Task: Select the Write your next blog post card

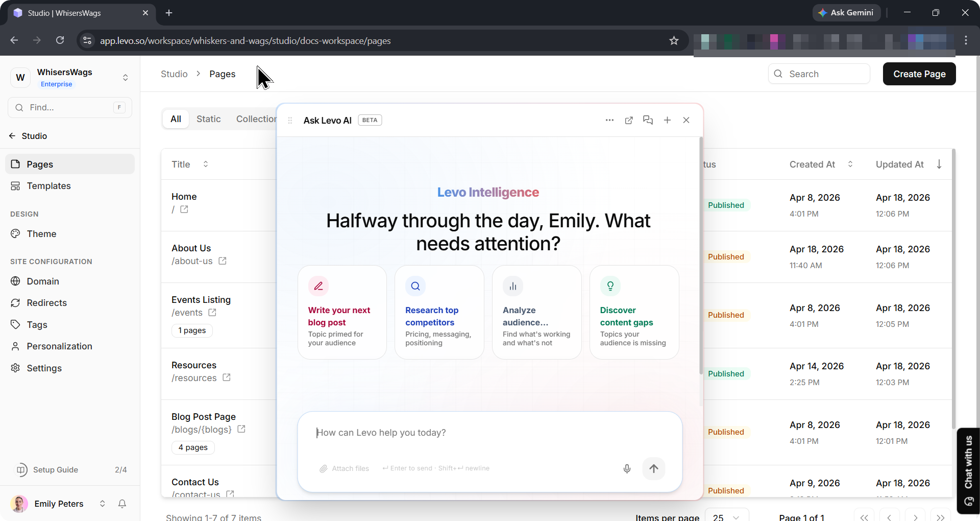Action: [x=342, y=312]
